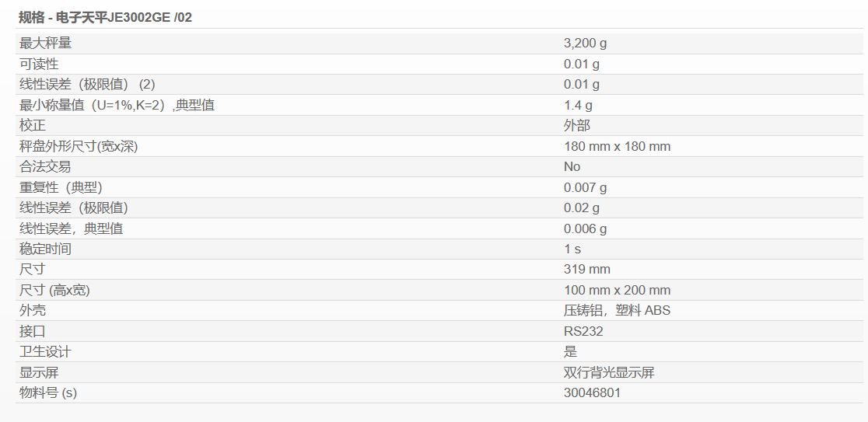Click the RS232 interface value
This screenshot has height=422, width=868.
tap(583, 331)
